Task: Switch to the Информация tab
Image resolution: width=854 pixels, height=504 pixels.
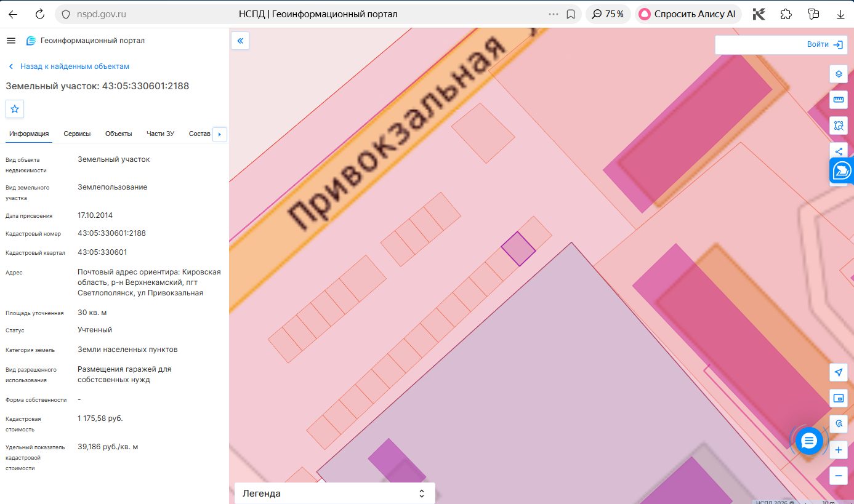Action: coord(29,134)
